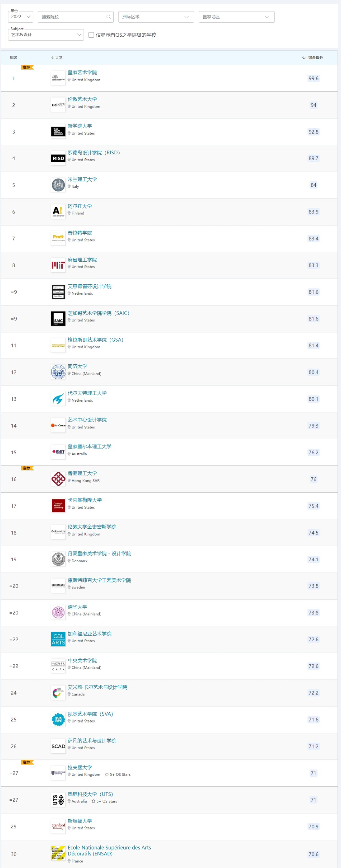Open the year 2022 dropdown
Viewport: 341px width, 868px height.
click(x=20, y=17)
